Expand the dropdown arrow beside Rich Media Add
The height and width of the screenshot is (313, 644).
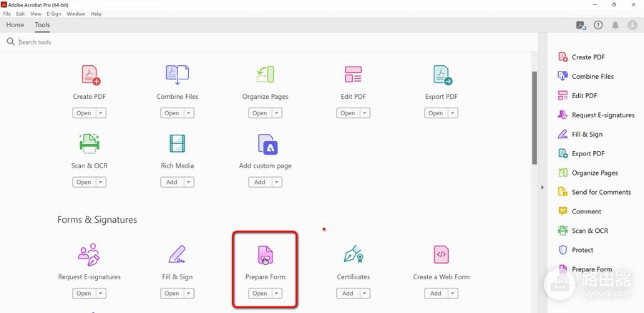(x=189, y=182)
